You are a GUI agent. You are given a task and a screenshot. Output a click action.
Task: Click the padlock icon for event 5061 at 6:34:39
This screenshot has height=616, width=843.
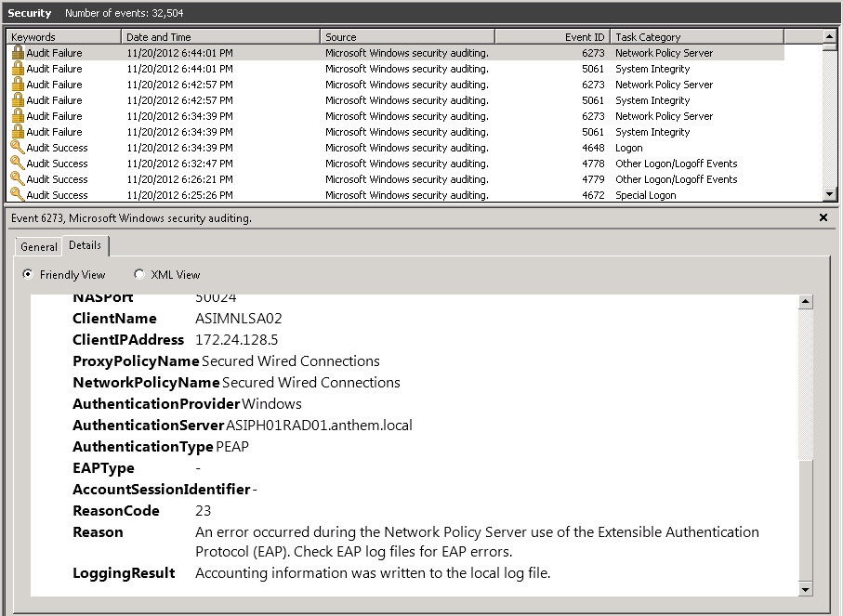coord(18,131)
